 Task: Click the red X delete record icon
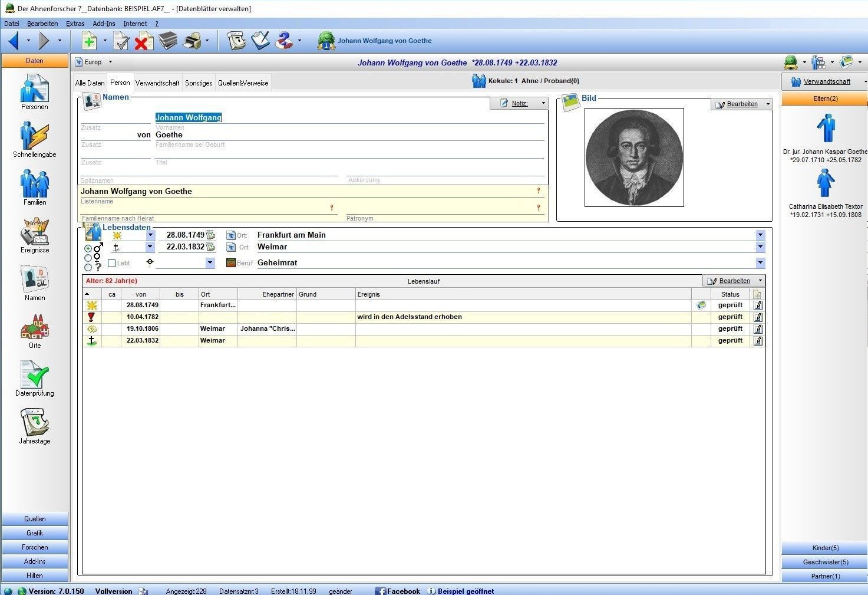tap(142, 41)
